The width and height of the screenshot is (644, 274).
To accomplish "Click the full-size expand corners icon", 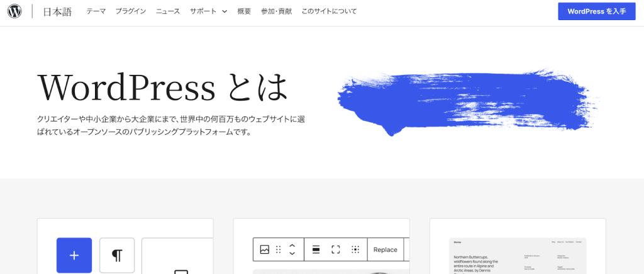I will pos(335,249).
